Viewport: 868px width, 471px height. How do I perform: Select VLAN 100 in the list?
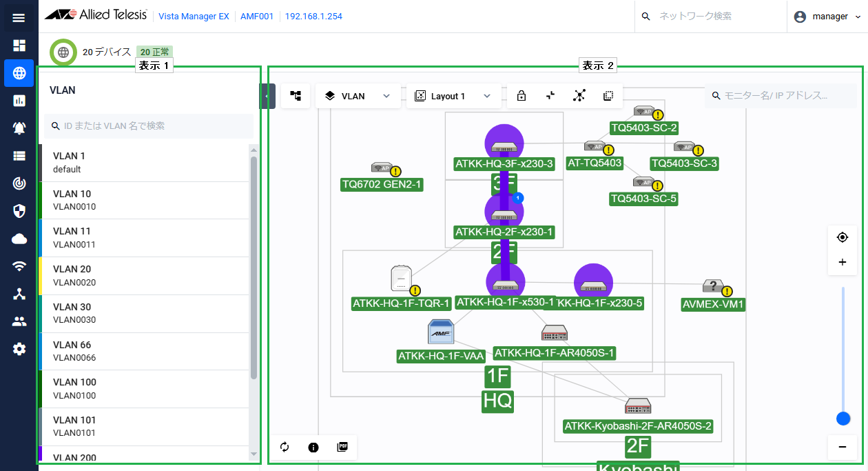click(145, 389)
